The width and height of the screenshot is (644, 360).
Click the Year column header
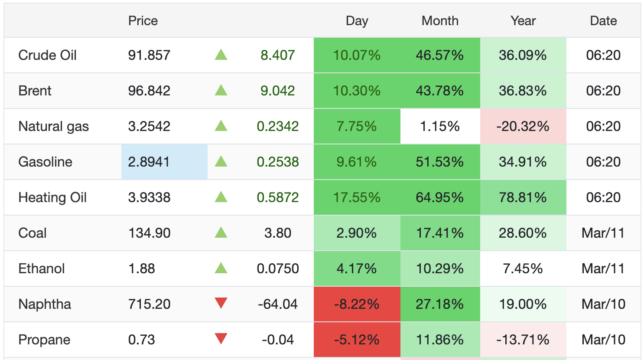(523, 21)
